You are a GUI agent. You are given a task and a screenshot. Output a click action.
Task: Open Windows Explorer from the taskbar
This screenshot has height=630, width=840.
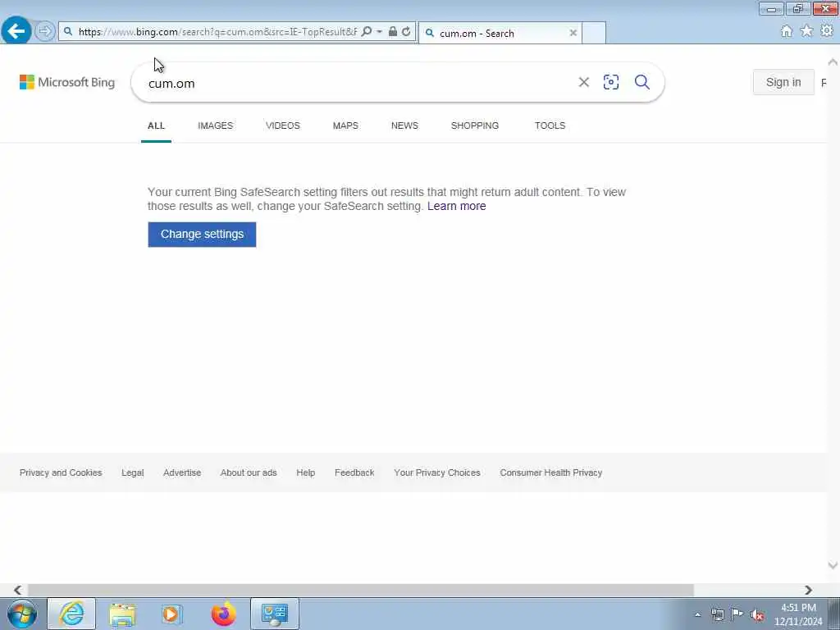coord(122,614)
